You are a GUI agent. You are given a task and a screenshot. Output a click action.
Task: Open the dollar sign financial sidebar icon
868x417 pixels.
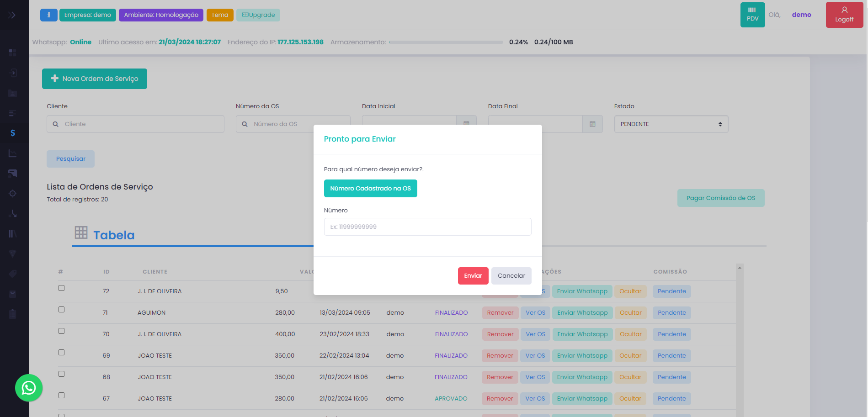pyautogui.click(x=13, y=133)
